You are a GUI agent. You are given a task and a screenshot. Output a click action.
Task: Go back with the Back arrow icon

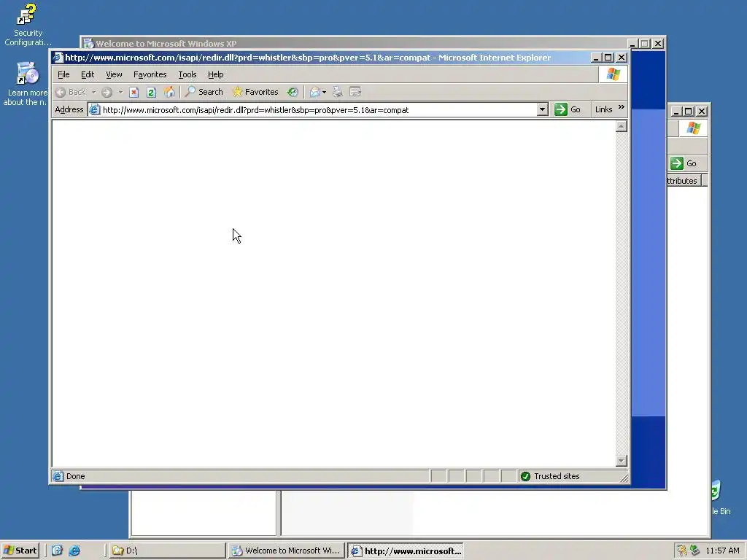click(x=61, y=93)
